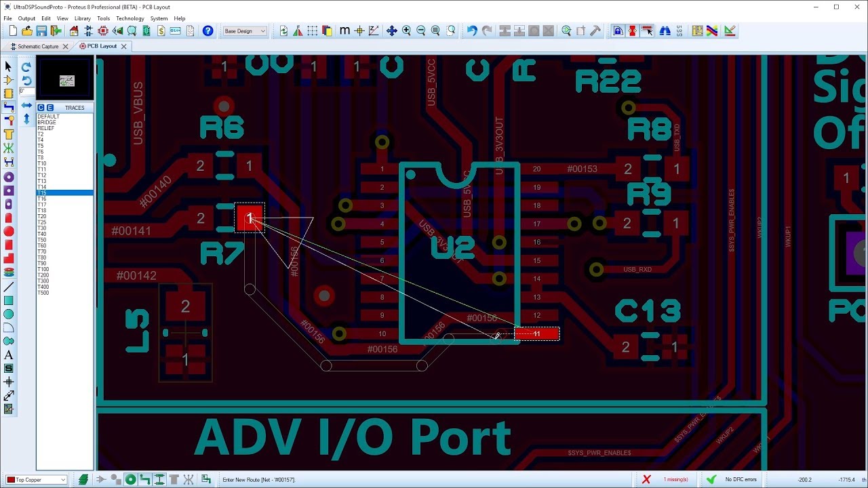Open a project with the folder icon

[x=27, y=31]
